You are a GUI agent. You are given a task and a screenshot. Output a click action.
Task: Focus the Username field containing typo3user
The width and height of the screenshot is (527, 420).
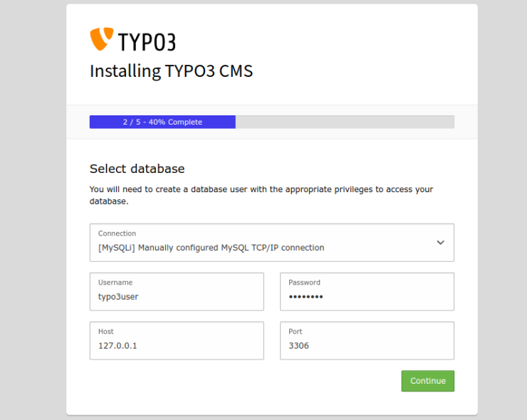point(177,297)
